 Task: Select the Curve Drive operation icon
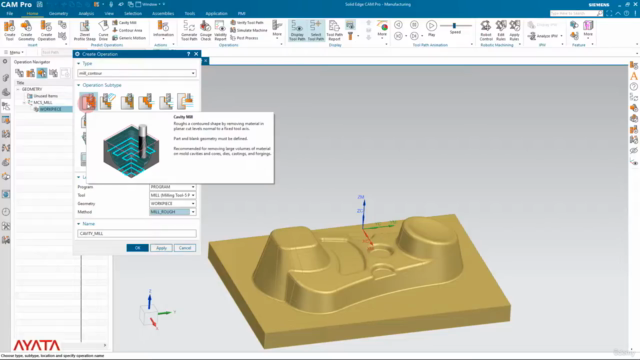(104, 31)
